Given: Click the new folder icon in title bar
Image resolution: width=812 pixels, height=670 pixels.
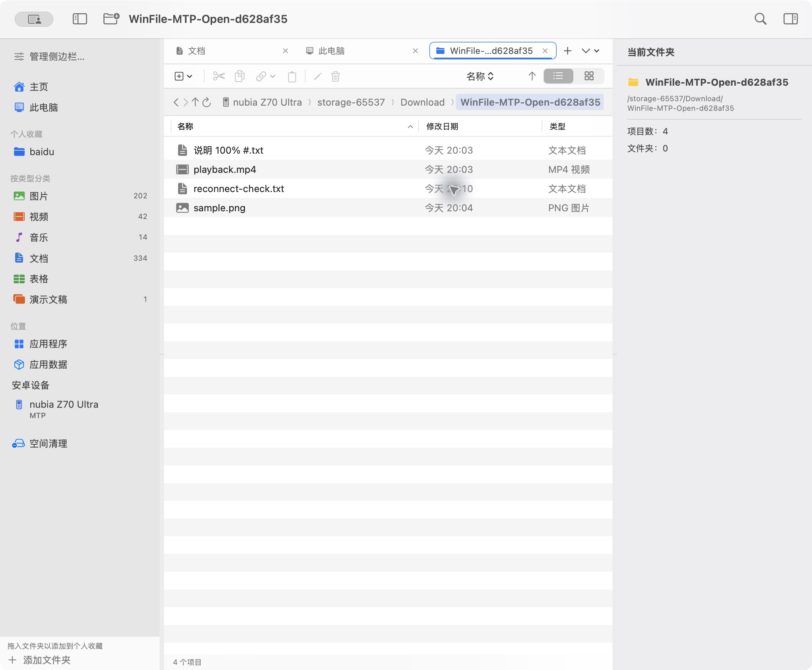Looking at the screenshot, I should point(111,19).
